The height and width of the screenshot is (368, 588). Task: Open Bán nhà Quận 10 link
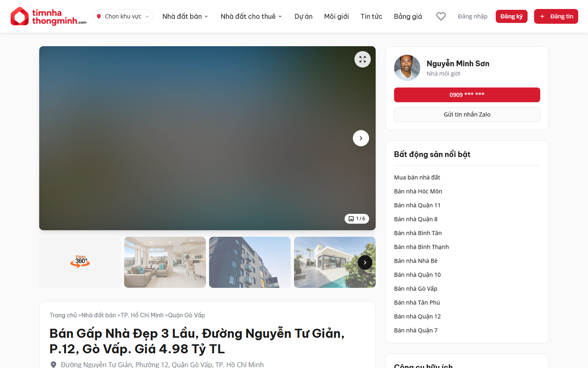417,275
